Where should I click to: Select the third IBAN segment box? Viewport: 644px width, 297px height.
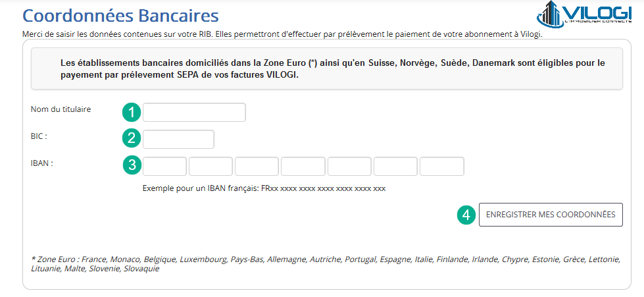(257, 166)
